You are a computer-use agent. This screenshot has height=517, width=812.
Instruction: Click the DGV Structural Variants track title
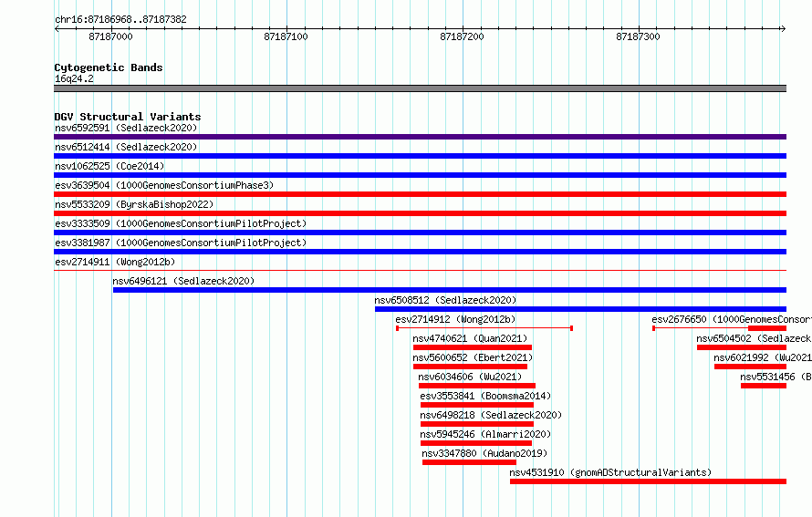tap(128, 117)
